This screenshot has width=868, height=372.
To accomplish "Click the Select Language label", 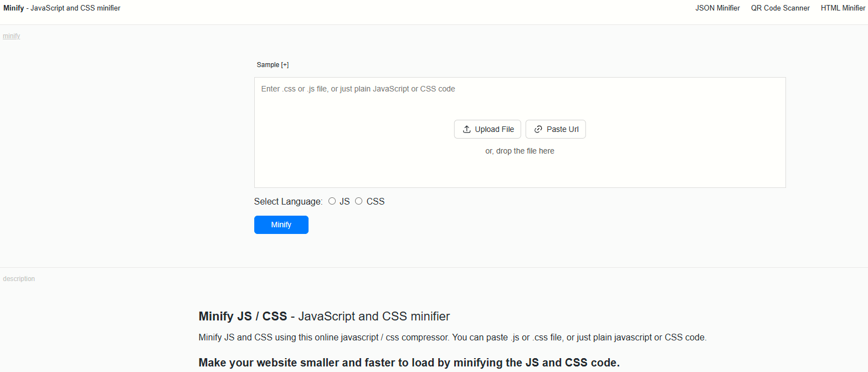I will point(287,201).
